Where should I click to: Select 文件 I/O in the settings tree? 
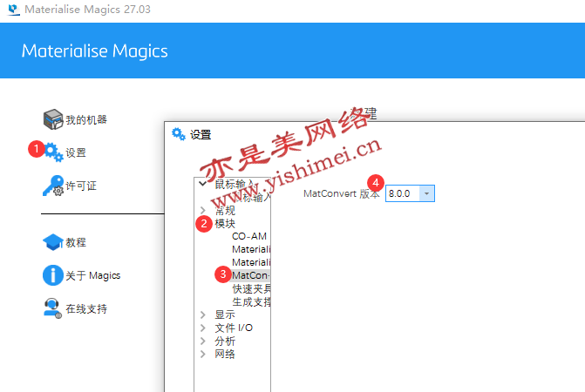pos(234,328)
